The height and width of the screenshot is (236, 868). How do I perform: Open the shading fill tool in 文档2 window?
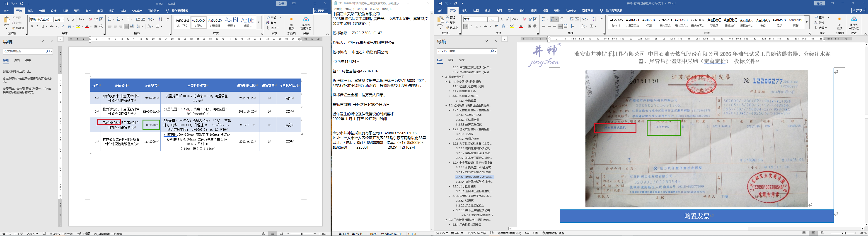(149, 26)
